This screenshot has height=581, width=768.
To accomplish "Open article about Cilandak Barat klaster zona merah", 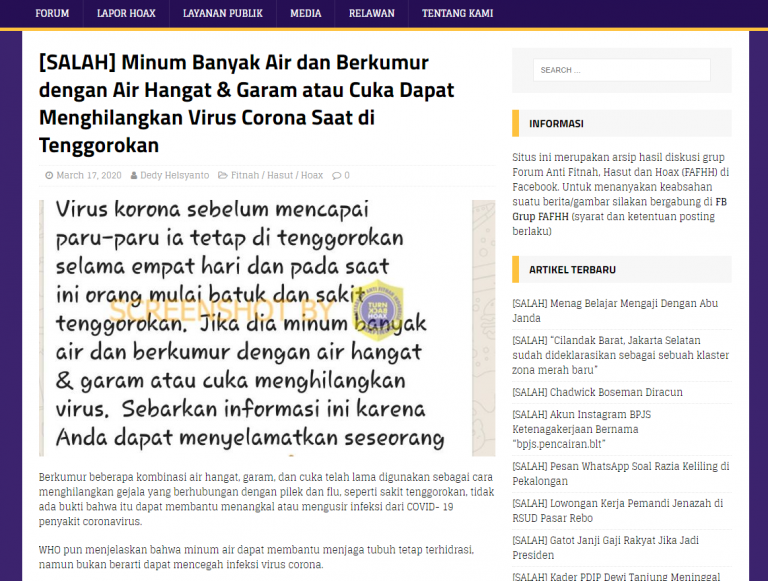I will pyautogui.click(x=621, y=355).
